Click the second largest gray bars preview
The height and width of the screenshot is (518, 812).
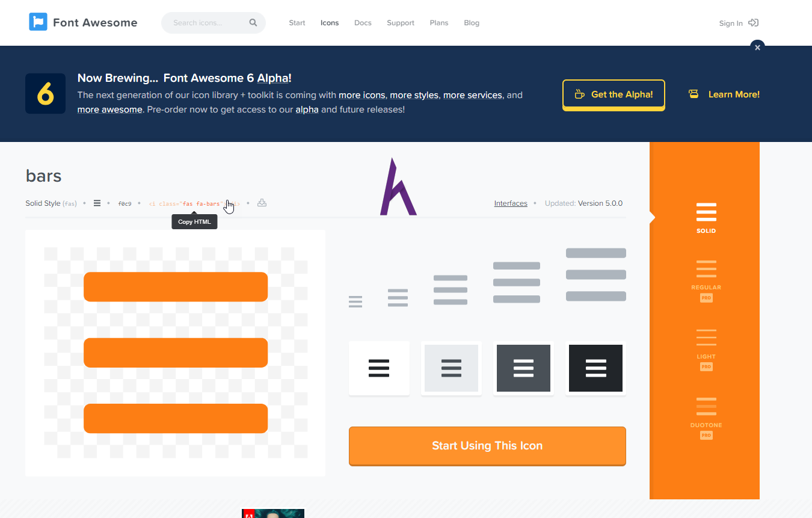tap(517, 282)
